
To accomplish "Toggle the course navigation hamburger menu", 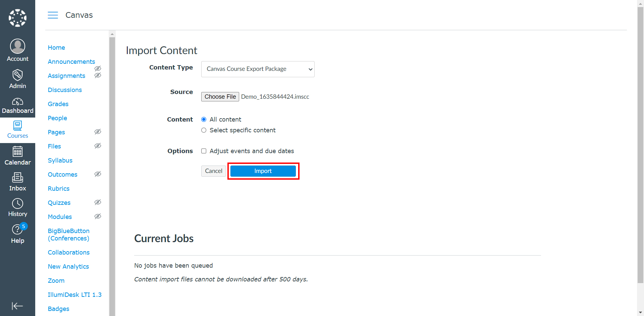I will (x=53, y=15).
